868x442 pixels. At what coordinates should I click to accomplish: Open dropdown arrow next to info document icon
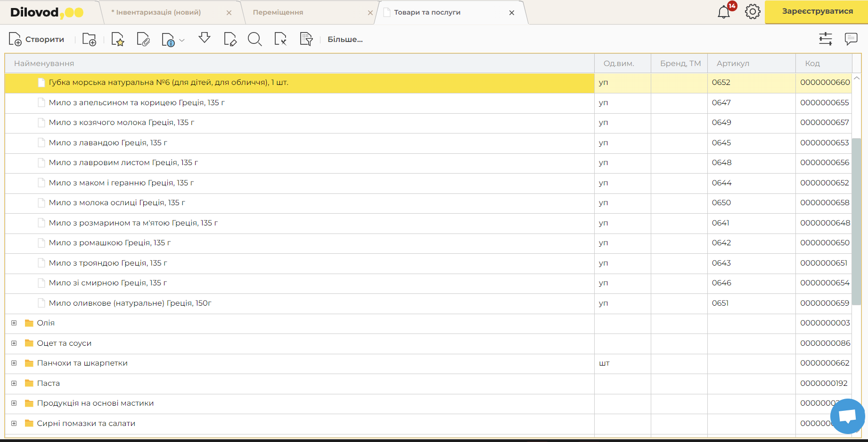pos(182,40)
